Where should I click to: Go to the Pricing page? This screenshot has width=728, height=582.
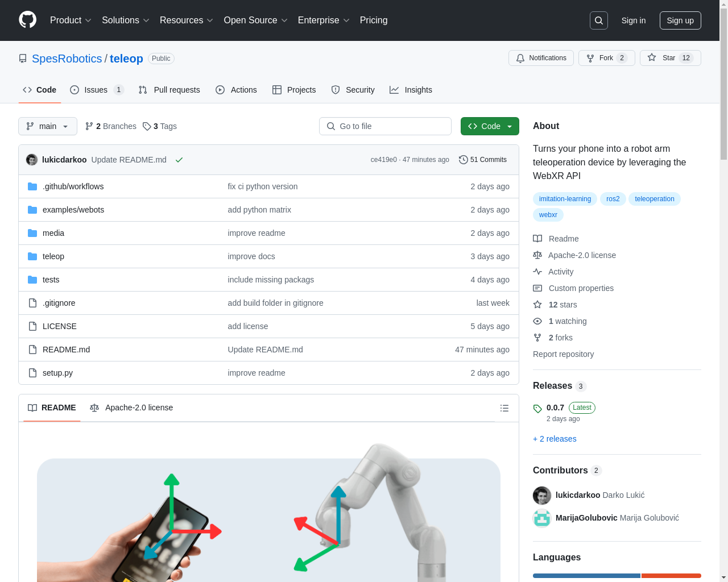(x=374, y=20)
